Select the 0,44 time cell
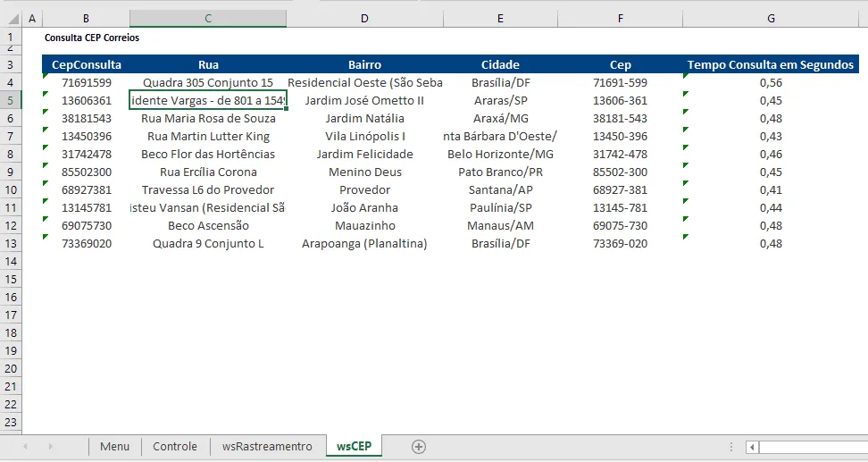 click(x=772, y=207)
